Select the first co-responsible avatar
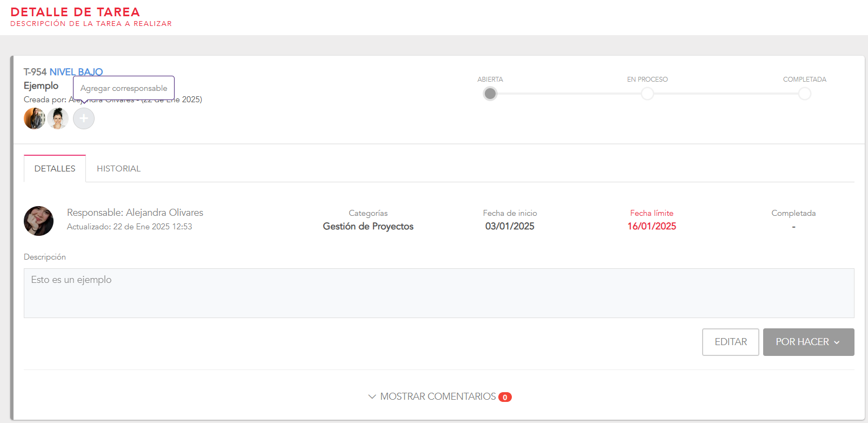Screen dimensions: 868x423 click(x=35, y=118)
